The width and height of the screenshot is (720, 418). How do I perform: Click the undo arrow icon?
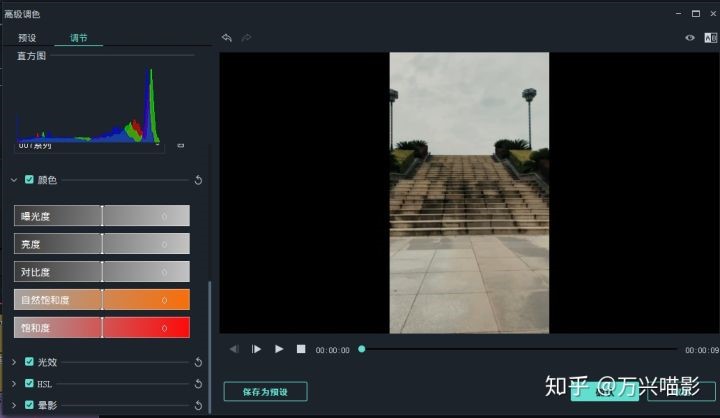227,38
